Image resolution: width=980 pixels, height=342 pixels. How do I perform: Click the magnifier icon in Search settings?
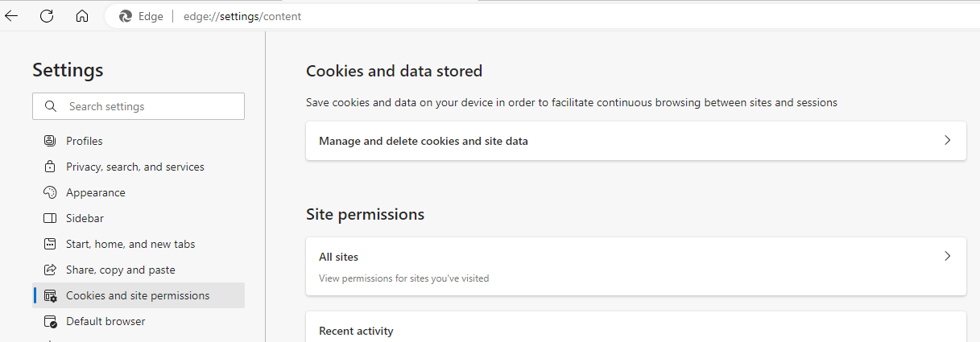[x=51, y=106]
